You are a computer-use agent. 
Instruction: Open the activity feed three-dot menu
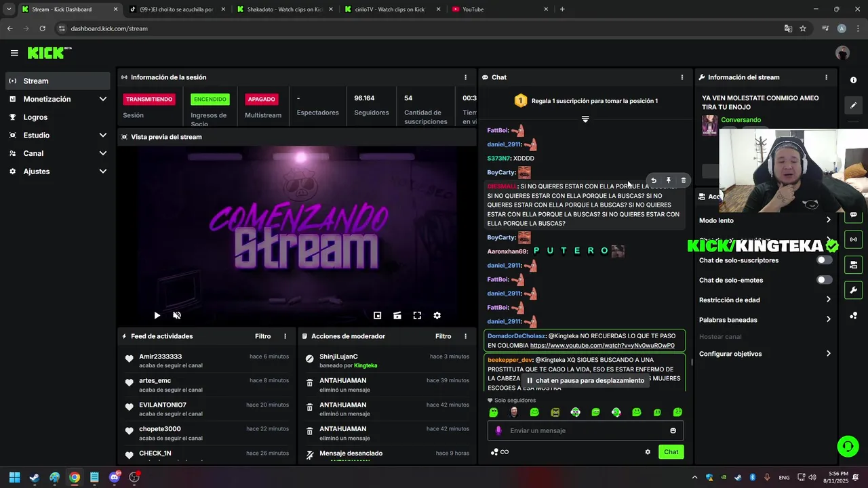point(285,336)
